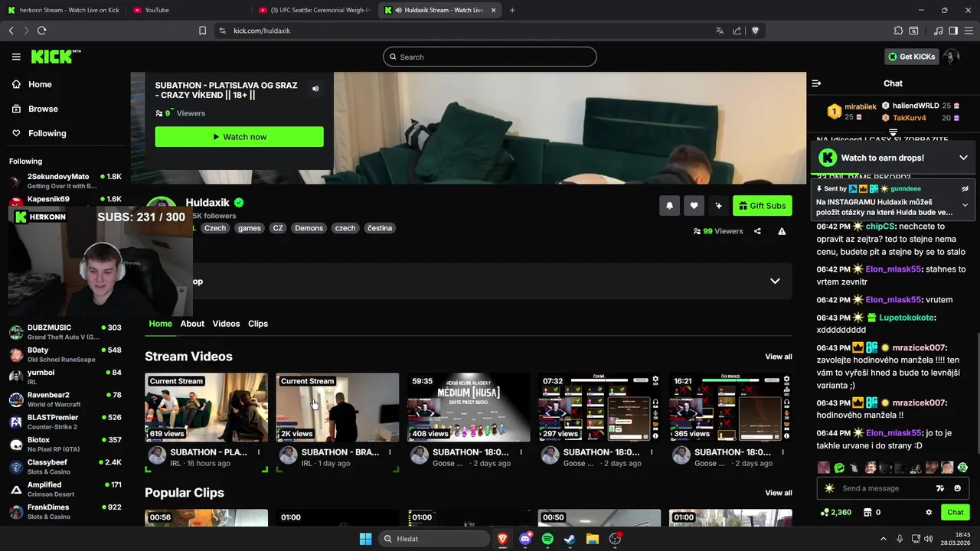The width and height of the screenshot is (980, 551).
Task: Open 7TV emote picker in chat
Action: (x=940, y=488)
